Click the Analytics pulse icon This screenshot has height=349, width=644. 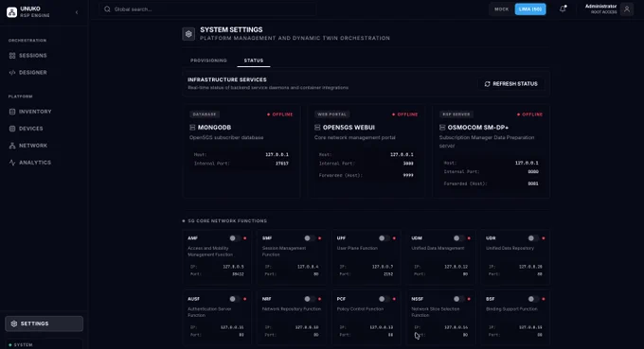point(12,163)
